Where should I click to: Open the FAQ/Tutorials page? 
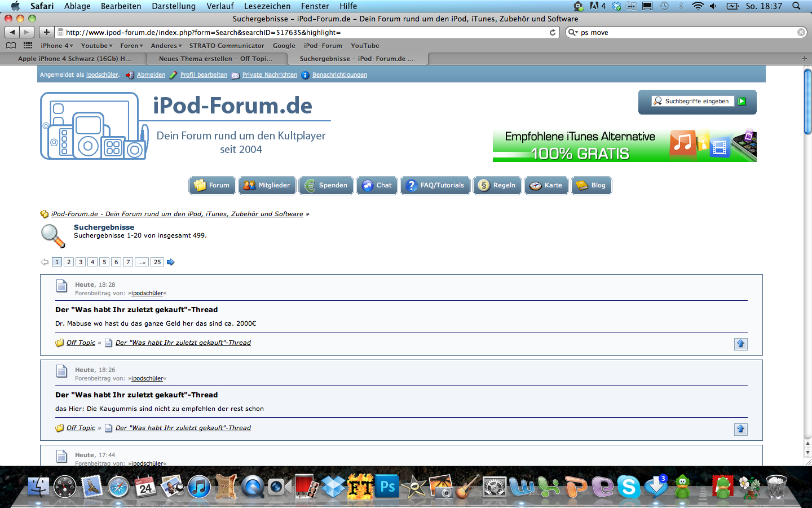(435, 185)
